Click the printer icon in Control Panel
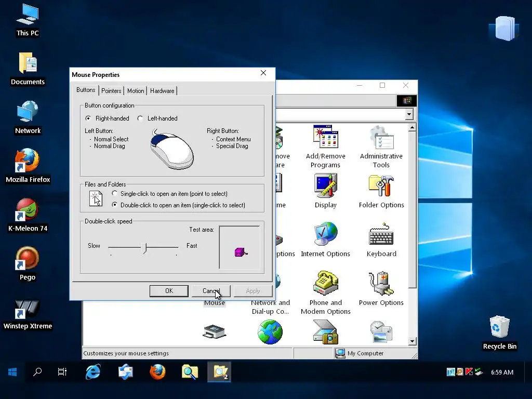This screenshot has width=532, height=399. tap(214, 331)
